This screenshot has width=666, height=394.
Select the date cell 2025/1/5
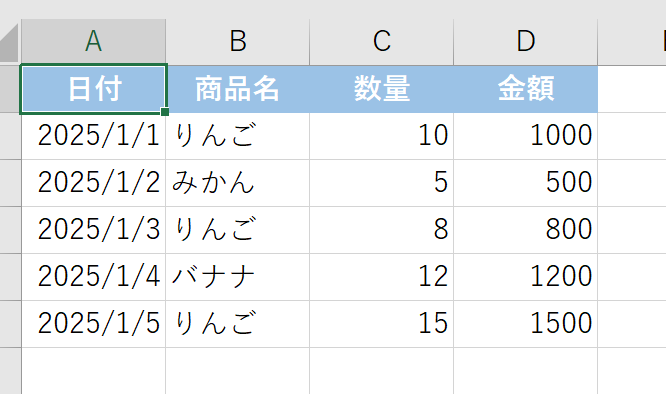[93, 324]
